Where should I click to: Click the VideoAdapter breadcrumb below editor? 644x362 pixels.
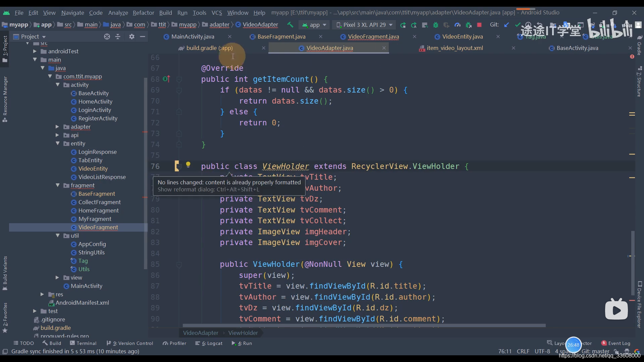(x=201, y=333)
